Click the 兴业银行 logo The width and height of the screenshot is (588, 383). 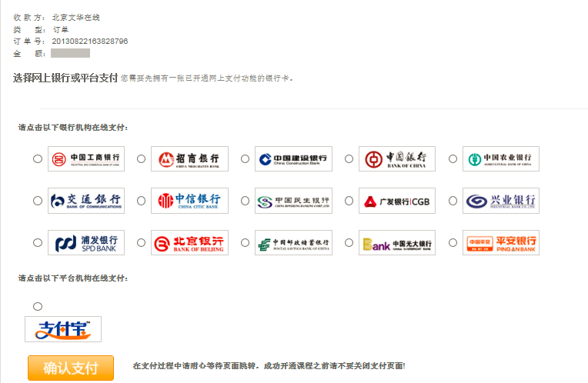click(x=501, y=201)
